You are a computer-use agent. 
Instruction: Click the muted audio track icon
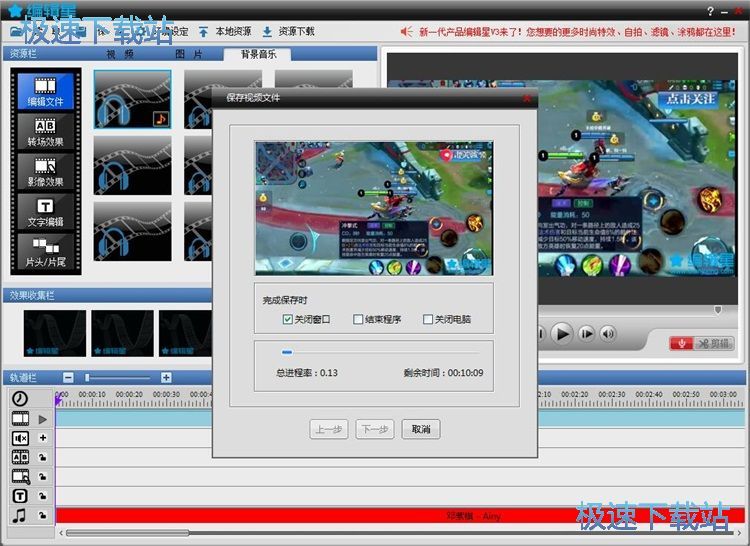pos(20,438)
